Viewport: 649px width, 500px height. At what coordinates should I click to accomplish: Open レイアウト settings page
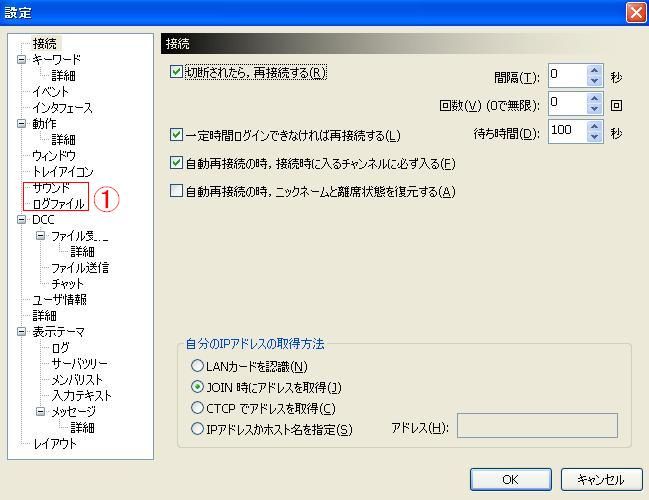point(55,443)
